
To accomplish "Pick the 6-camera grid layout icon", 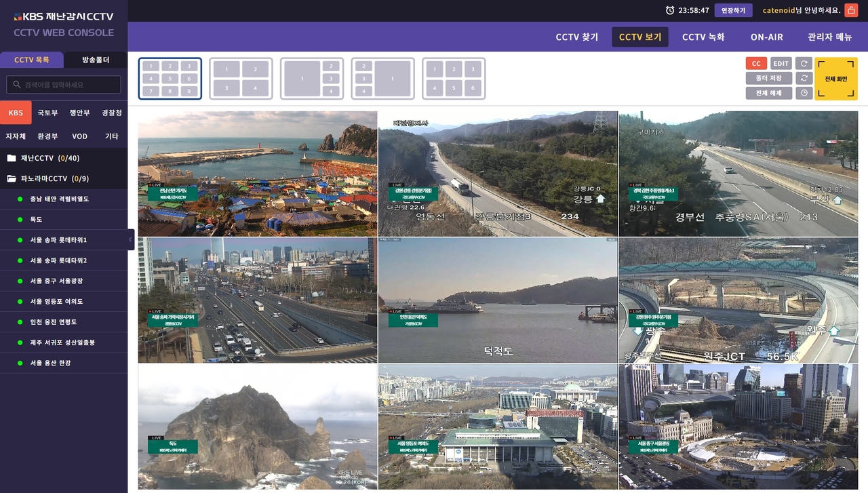I will (454, 79).
